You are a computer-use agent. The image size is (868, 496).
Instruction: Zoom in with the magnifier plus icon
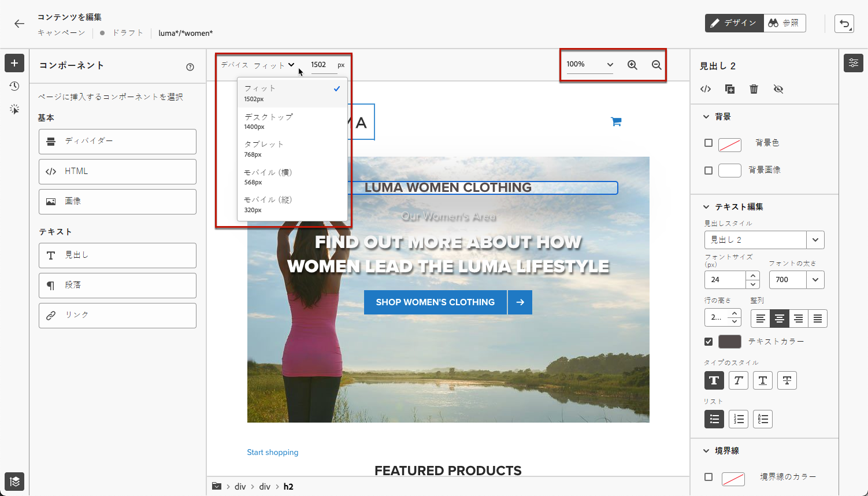coord(632,65)
